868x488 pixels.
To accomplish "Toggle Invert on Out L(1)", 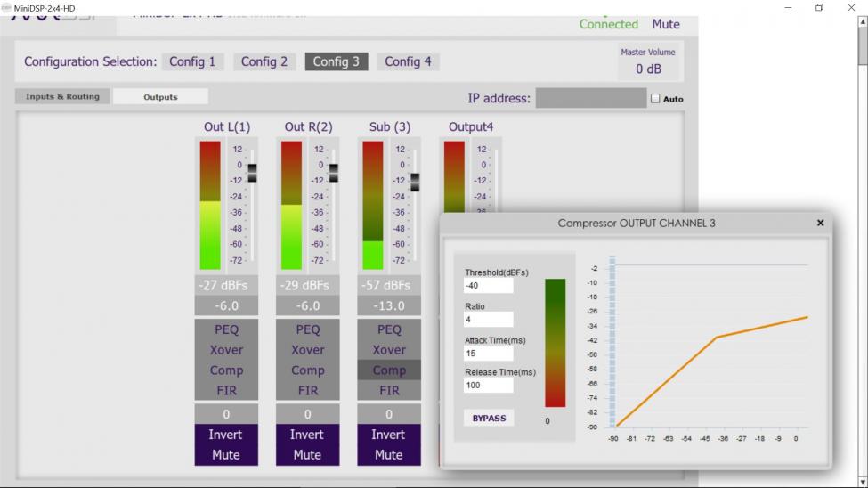I will (226, 435).
